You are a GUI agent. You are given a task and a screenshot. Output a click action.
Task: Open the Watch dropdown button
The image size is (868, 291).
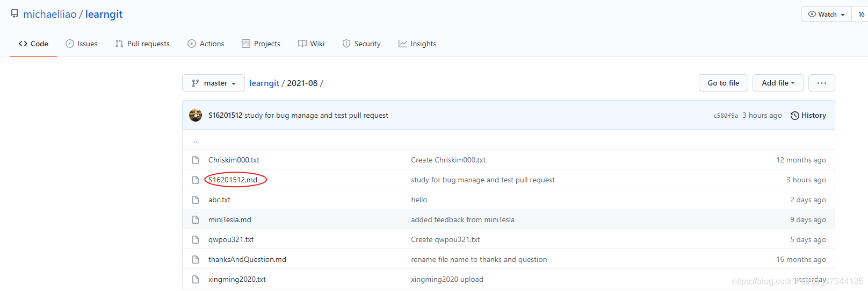pos(826,14)
